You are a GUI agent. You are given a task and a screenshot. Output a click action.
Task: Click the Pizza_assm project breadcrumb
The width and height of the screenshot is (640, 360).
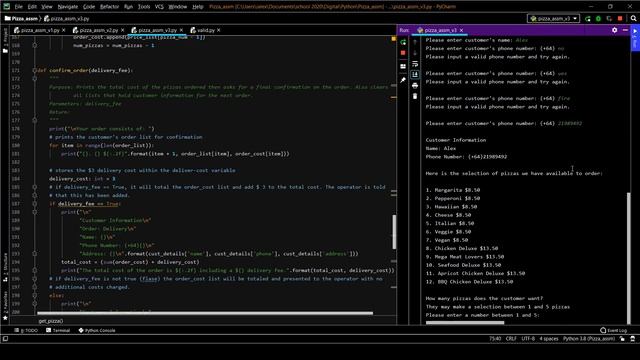pos(21,18)
